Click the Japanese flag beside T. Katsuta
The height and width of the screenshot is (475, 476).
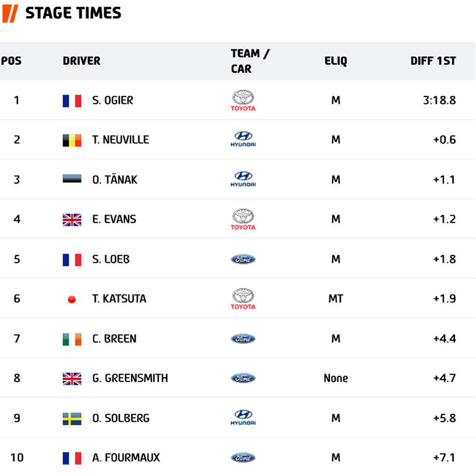tap(72, 299)
